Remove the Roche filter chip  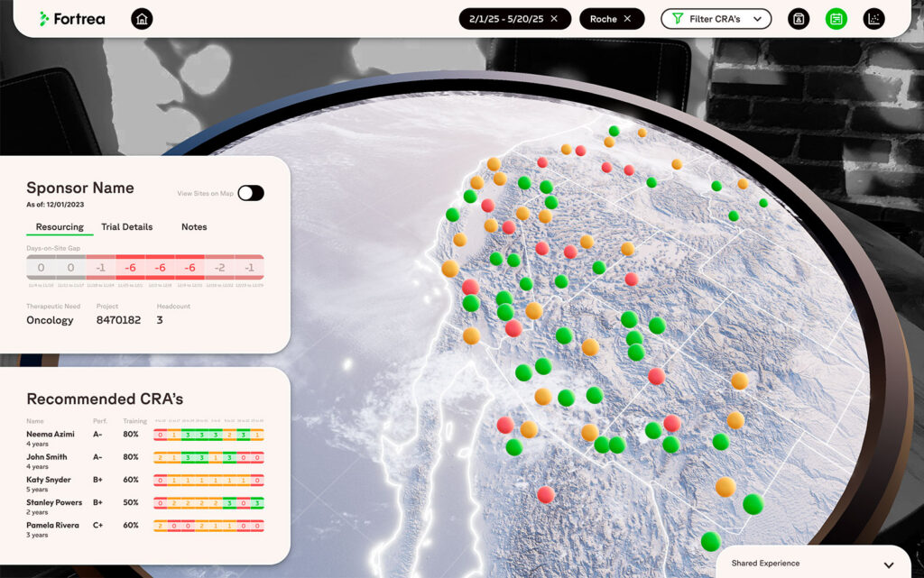627,19
